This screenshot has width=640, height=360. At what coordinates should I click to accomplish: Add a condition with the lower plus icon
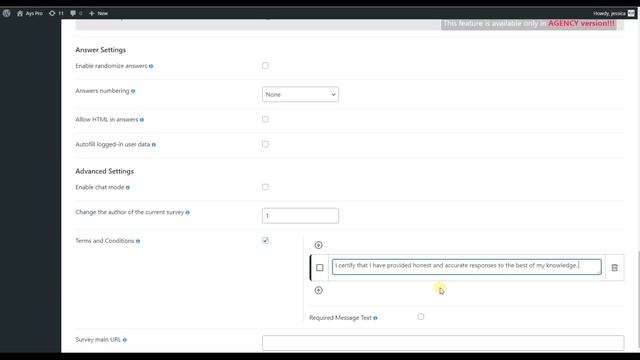point(319,290)
